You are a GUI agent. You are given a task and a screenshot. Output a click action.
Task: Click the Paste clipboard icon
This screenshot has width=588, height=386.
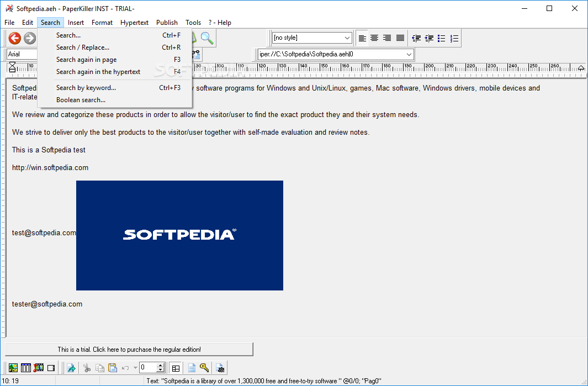pos(113,368)
